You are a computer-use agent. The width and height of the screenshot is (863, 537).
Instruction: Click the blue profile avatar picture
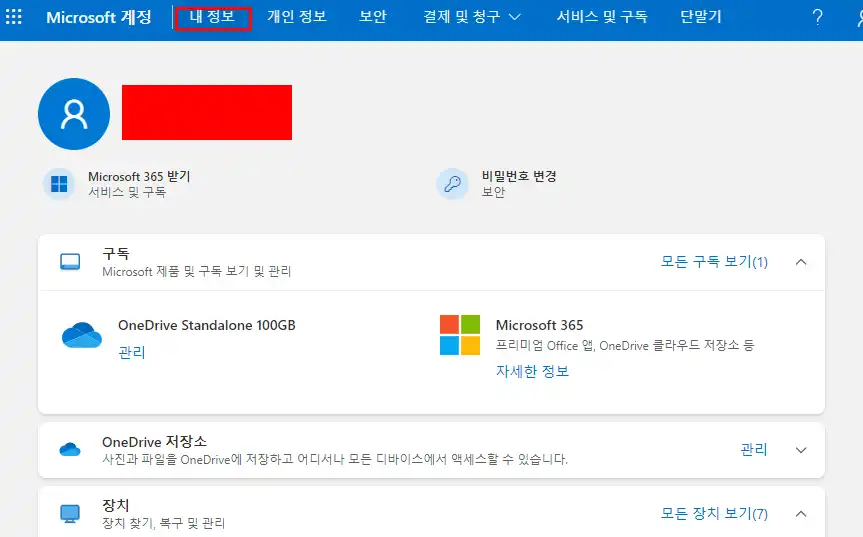[x=74, y=114]
